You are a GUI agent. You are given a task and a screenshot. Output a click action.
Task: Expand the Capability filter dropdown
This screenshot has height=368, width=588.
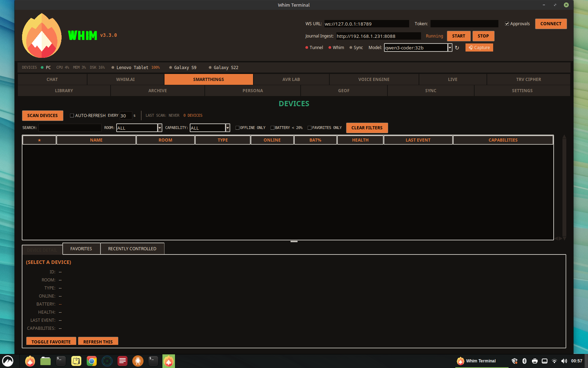pos(227,128)
